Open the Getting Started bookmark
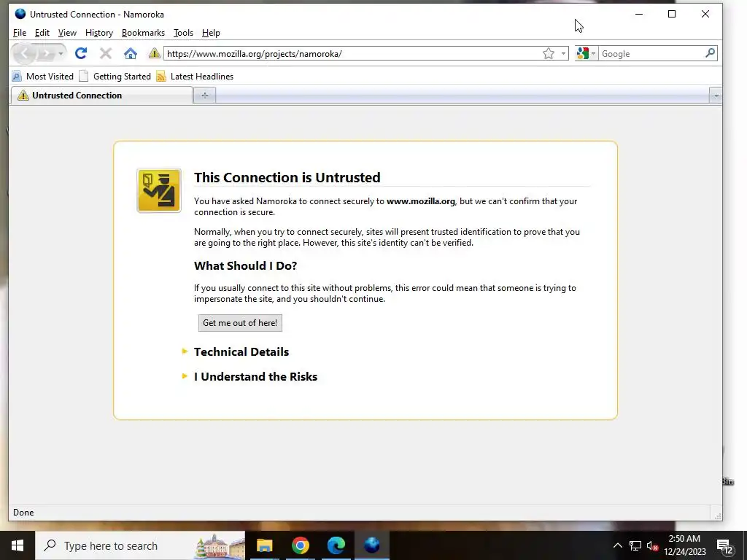The width and height of the screenshot is (747, 560). click(x=115, y=76)
